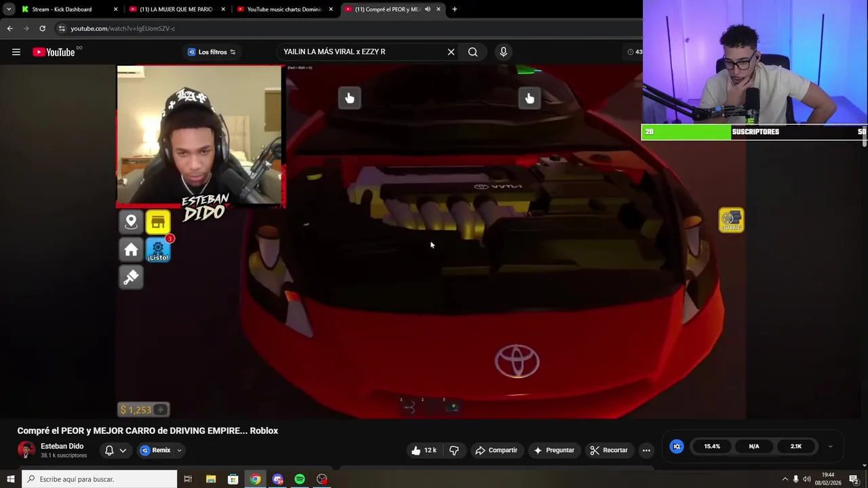Switch to YouTube music charts tab
Screen dimensions: 868x488
(x=285, y=9)
